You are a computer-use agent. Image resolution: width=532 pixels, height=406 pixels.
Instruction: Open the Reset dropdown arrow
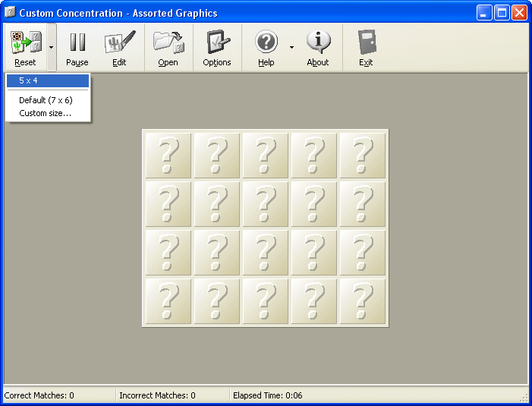pos(52,47)
